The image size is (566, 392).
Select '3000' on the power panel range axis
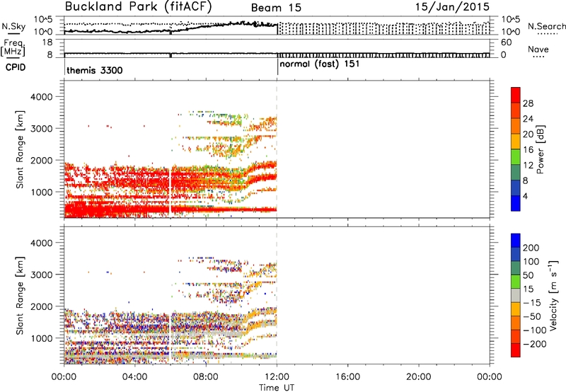[x=42, y=129]
